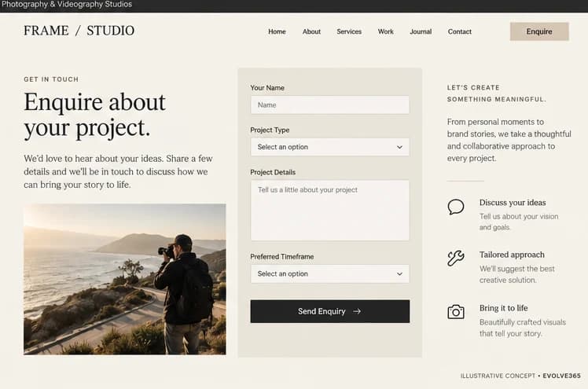
Task: Click the 'Tailored approach' heading
Action: [x=512, y=255]
